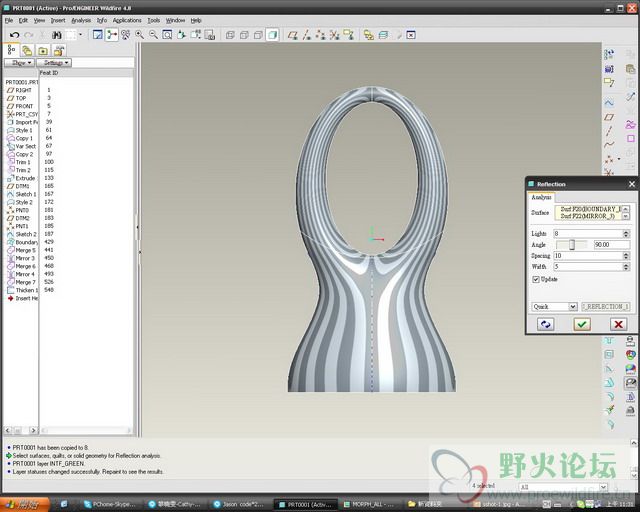Open the Datum Point flyout arrow
Screen dimensions: 640x512
click(x=619, y=159)
